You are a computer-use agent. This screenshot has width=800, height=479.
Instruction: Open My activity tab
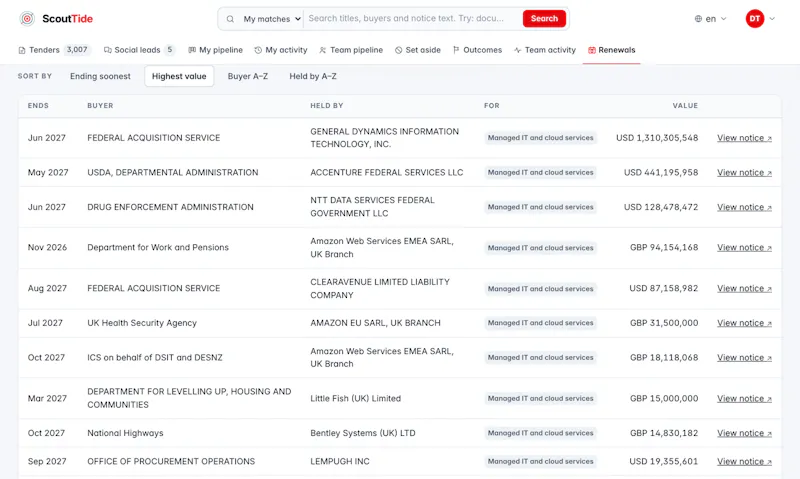(x=281, y=50)
